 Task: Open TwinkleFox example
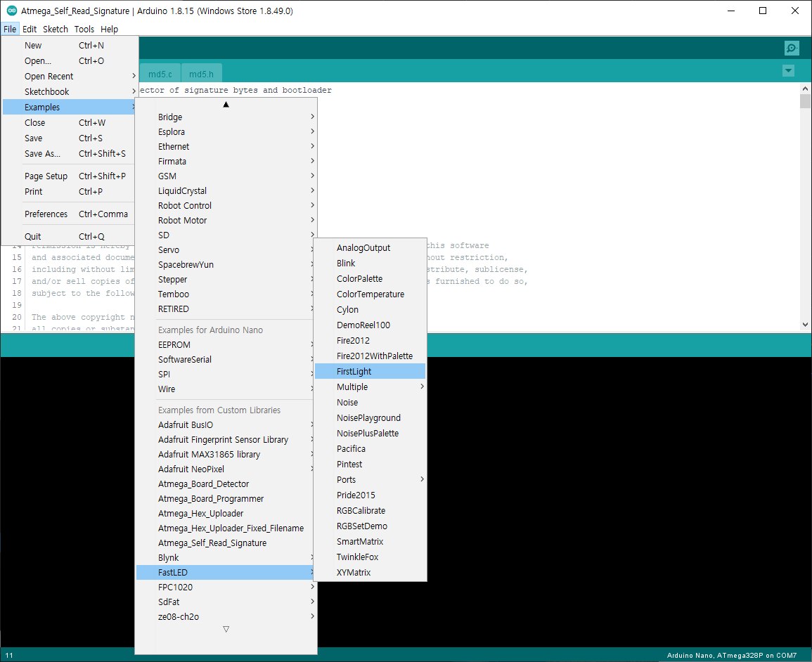pos(370,557)
